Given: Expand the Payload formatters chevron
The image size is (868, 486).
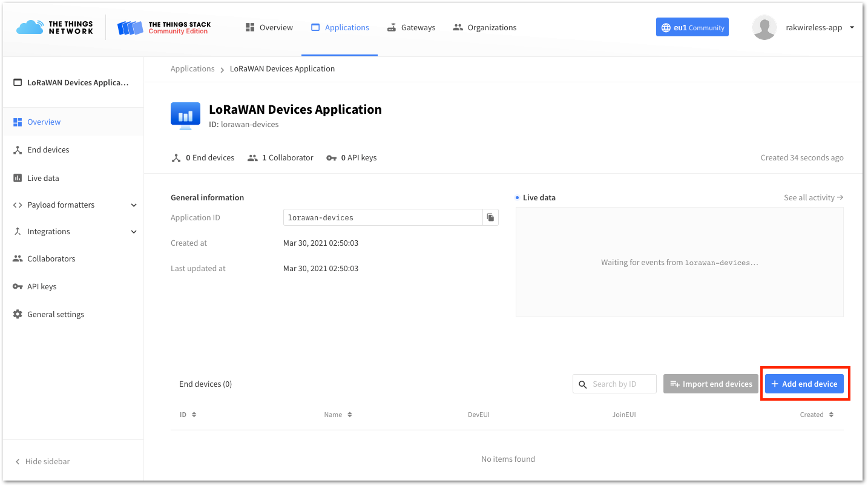Looking at the screenshot, I should click(x=134, y=205).
